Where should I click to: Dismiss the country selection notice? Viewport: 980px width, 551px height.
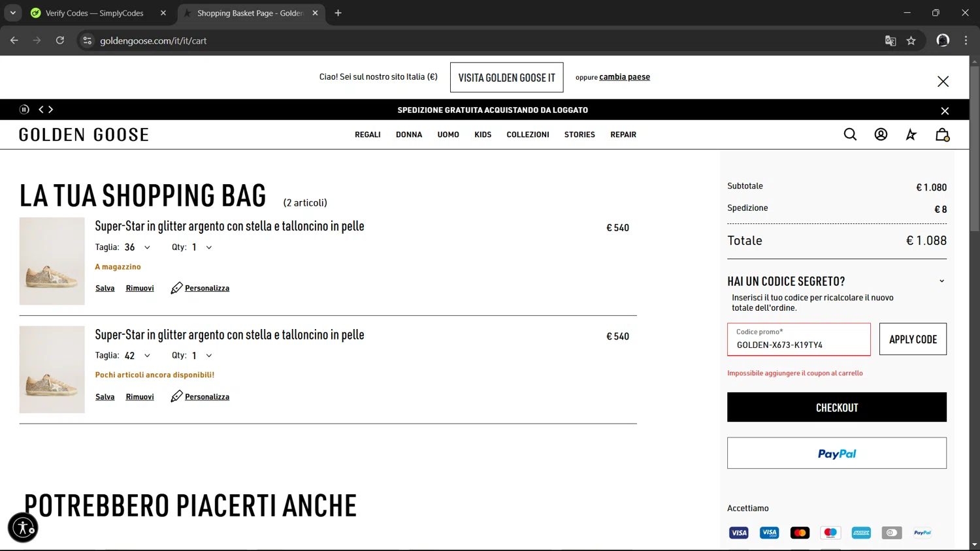(943, 82)
